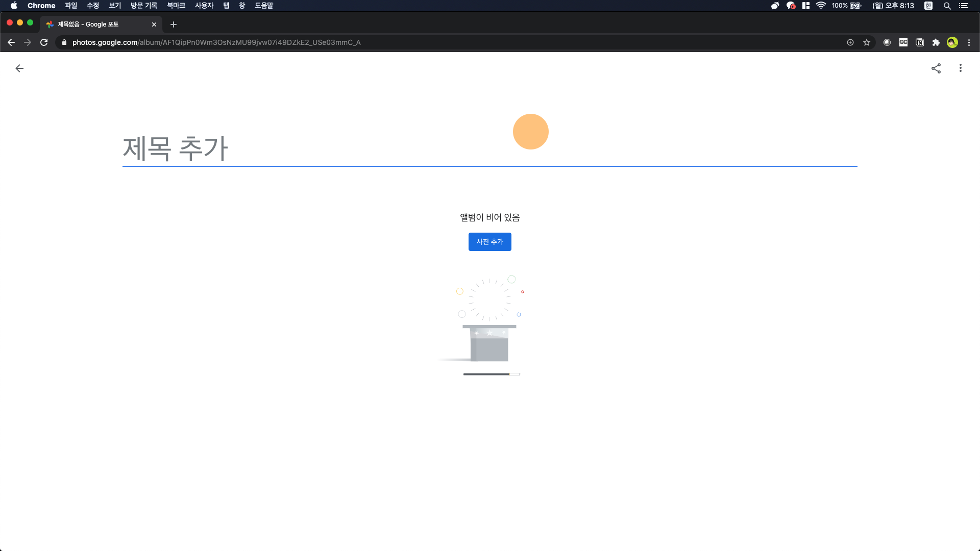The height and width of the screenshot is (551, 980).
Task: Open the album share options
Action: tap(936, 68)
